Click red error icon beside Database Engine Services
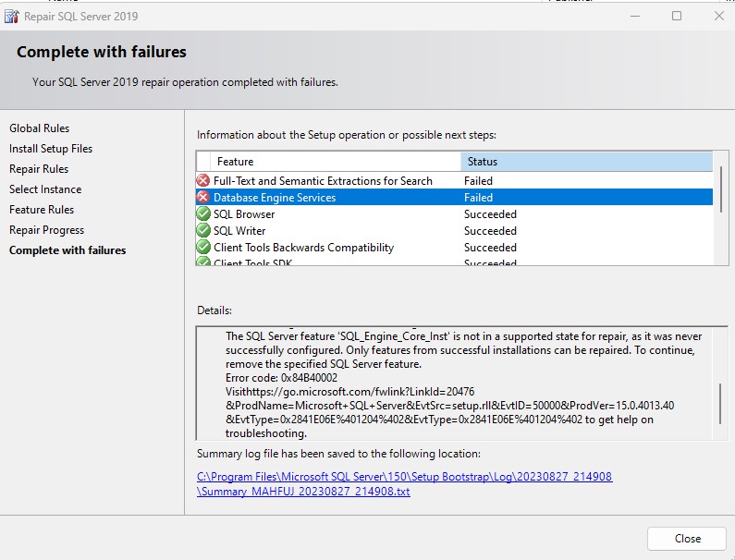The height and width of the screenshot is (560, 735). tap(203, 198)
